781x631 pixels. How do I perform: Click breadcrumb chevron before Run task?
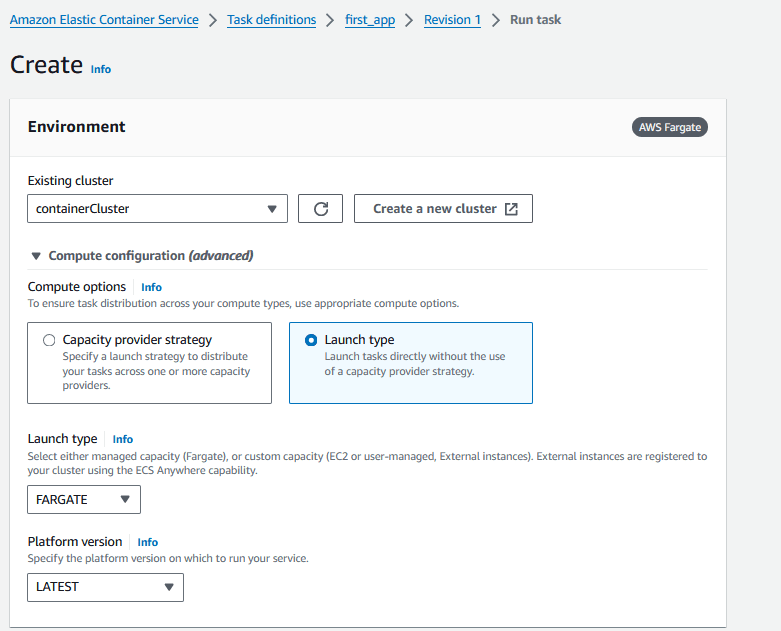coord(496,20)
